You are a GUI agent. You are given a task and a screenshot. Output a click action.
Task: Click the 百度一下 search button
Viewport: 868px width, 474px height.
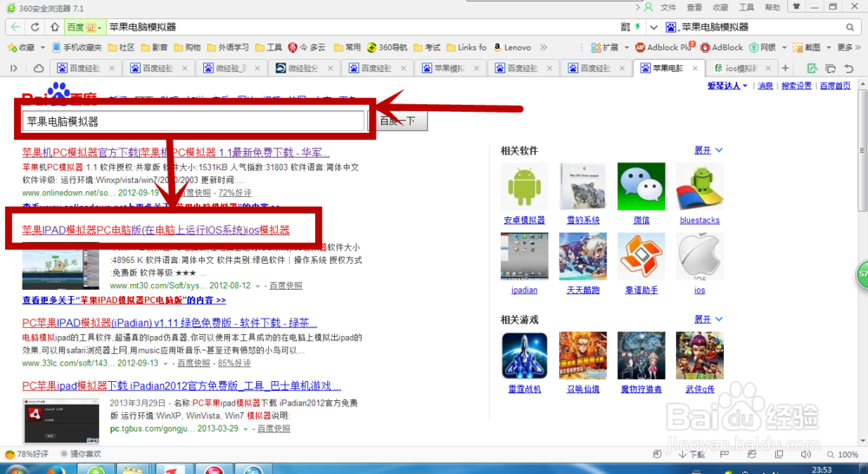click(x=398, y=121)
